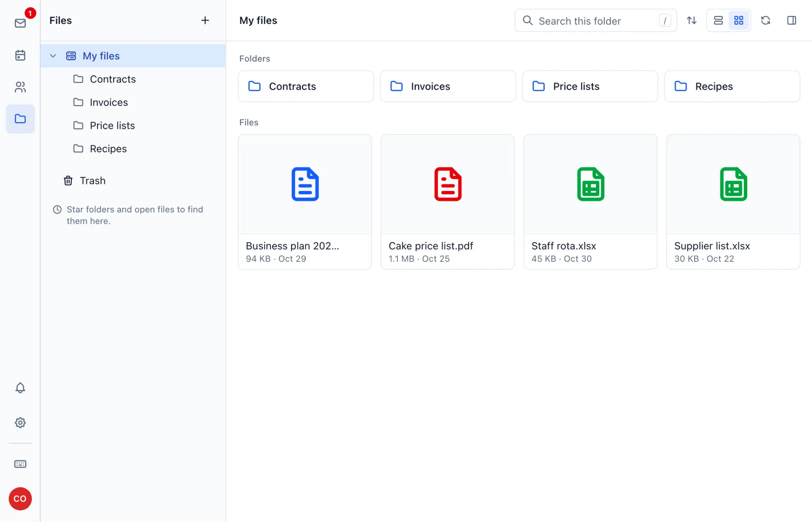
Task: Click the '94 KB · Oct 29' file details
Action: tap(276, 259)
